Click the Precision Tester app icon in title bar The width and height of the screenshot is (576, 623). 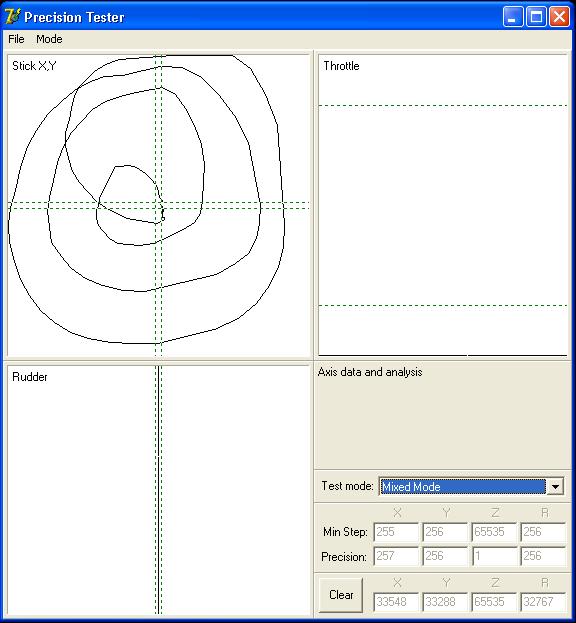[12, 17]
